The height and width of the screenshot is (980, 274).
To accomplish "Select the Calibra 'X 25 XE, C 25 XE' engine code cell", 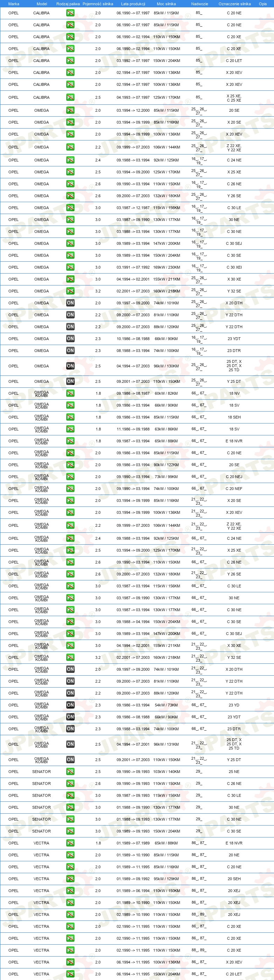I will (x=234, y=98).
